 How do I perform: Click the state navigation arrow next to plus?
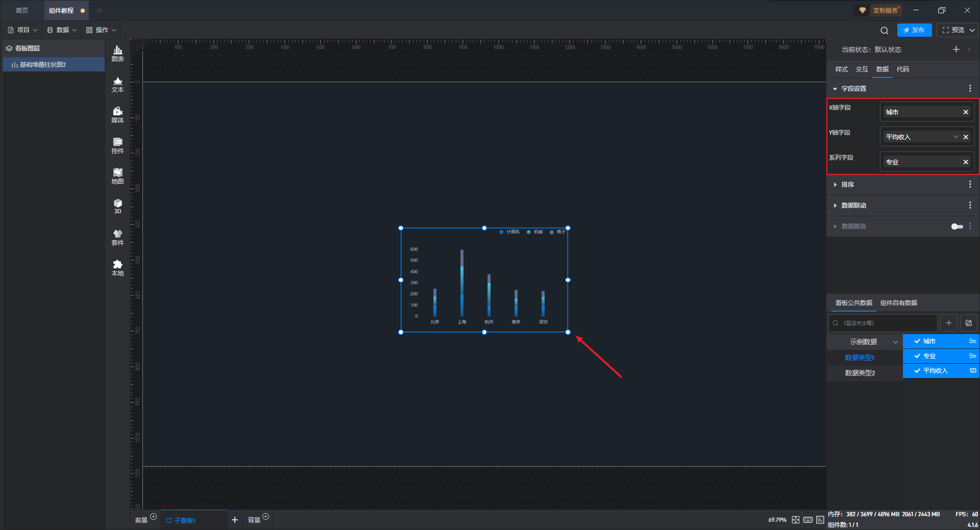[x=969, y=49]
